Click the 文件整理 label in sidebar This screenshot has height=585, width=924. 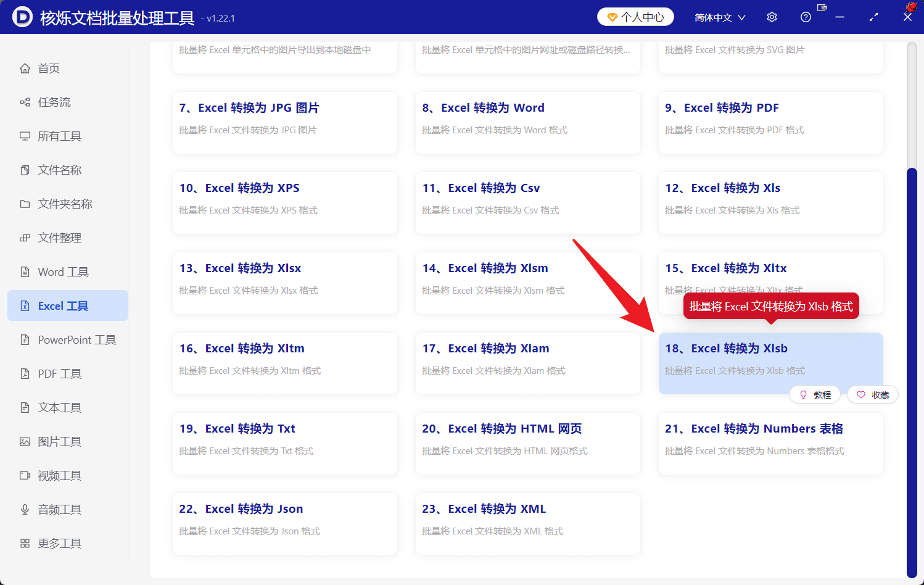pyautogui.click(x=60, y=238)
